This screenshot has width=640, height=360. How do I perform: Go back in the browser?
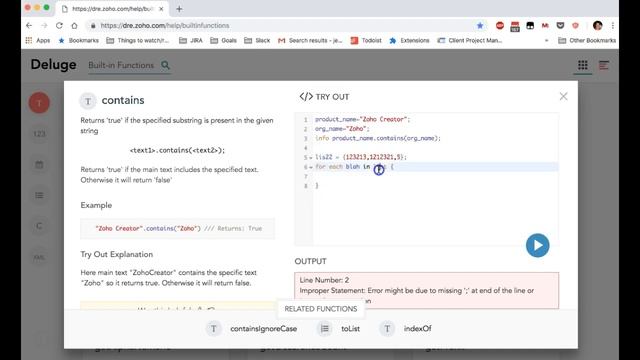[29, 25]
